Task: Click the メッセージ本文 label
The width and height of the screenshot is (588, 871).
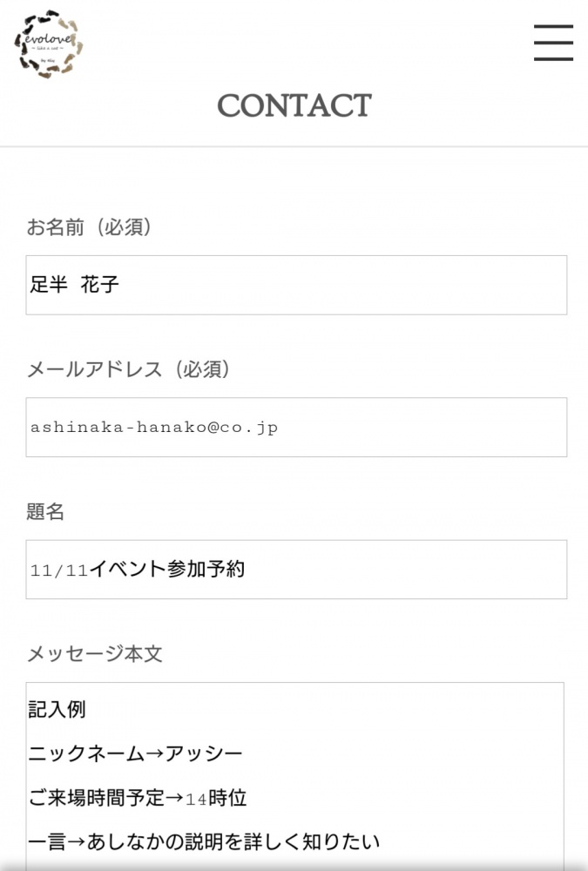Action: coord(94,653)
